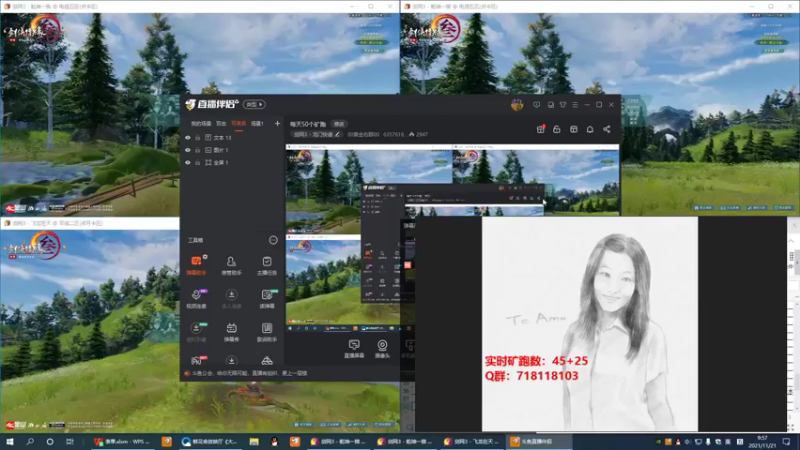Click the user avatar in the title bar
This screenshot has width=800, height=450.
(x=517, y=105)
